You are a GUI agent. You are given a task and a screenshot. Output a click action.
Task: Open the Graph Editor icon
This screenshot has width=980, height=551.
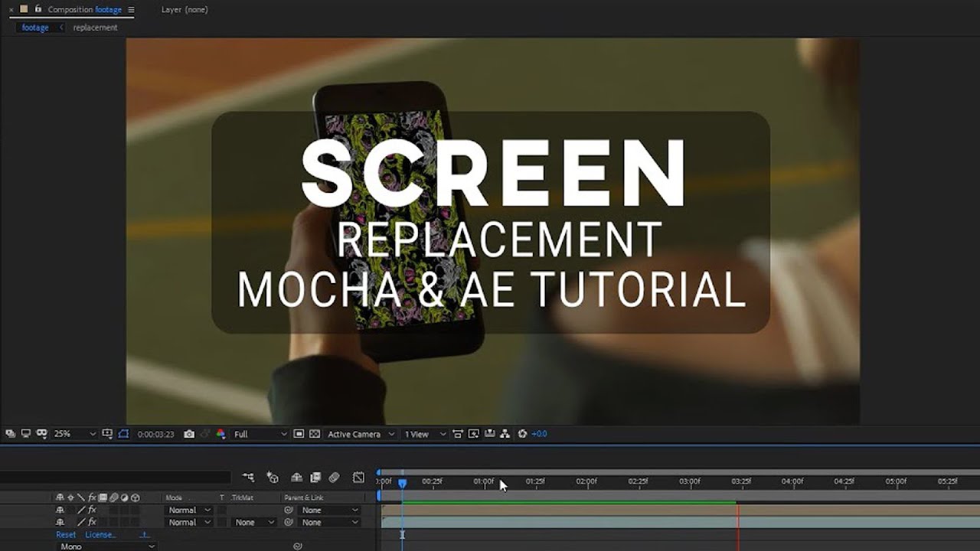coord(358,478)
